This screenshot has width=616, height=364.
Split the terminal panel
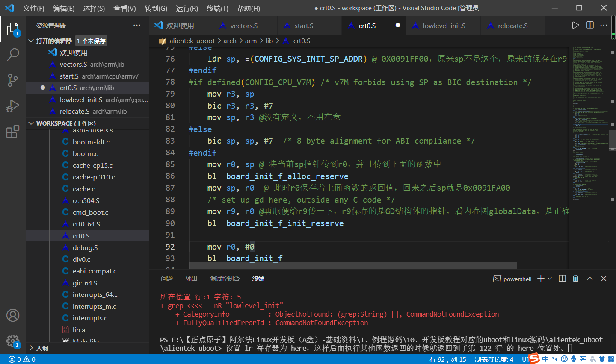click(562, 279)
